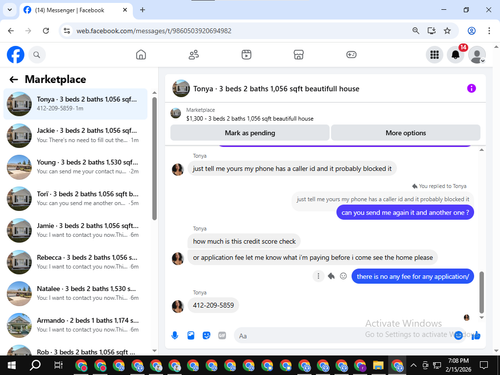Open the Facebook menu grid icon

coord(434,55)
